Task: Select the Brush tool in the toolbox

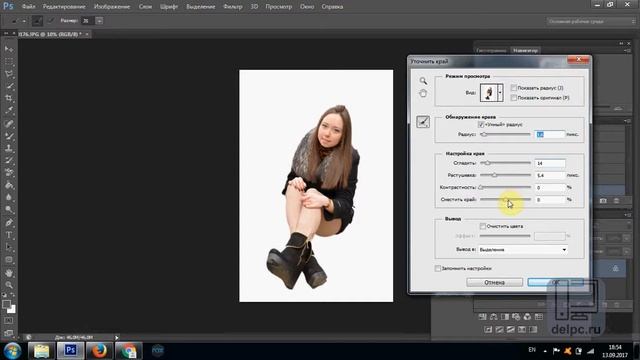Action: [9, 136]
